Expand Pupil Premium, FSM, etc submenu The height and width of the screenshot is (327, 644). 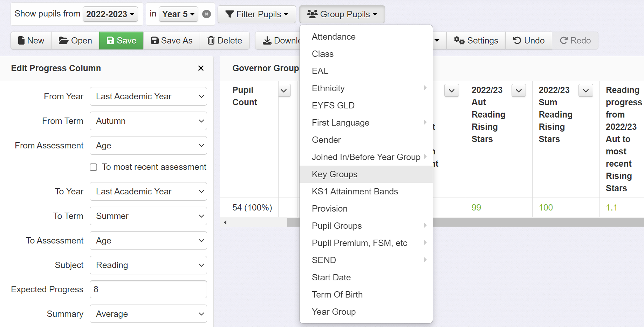click(366, 243)
